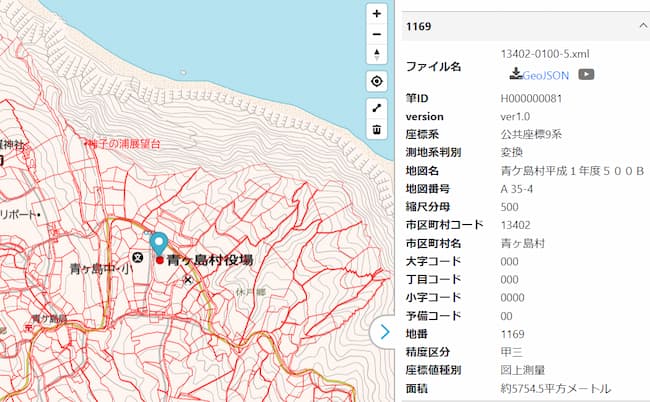Screen dimensions: 650x402
Task: Select the version value ver1.0
Action: click(515, 116)
